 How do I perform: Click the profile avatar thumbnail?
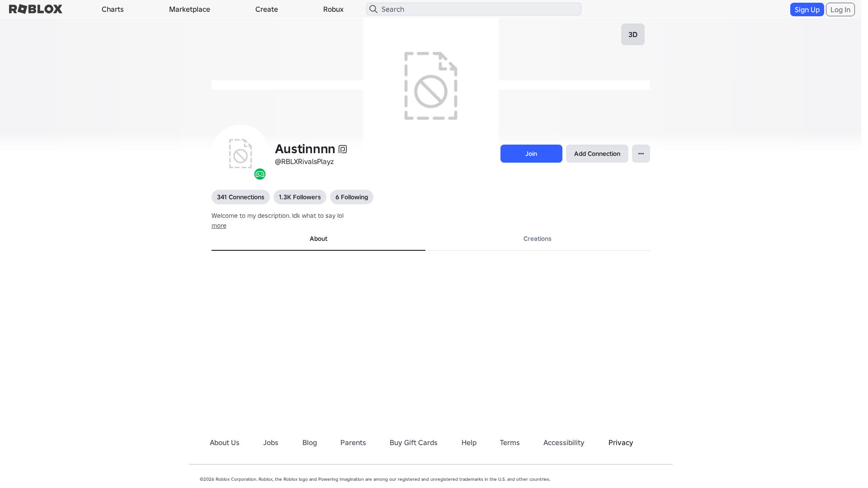point(240,154)
